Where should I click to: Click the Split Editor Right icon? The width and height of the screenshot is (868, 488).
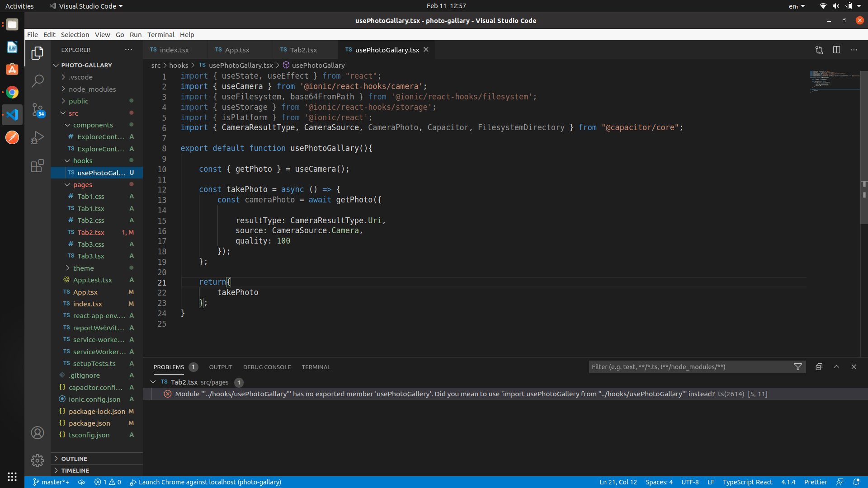pos(836,50)
